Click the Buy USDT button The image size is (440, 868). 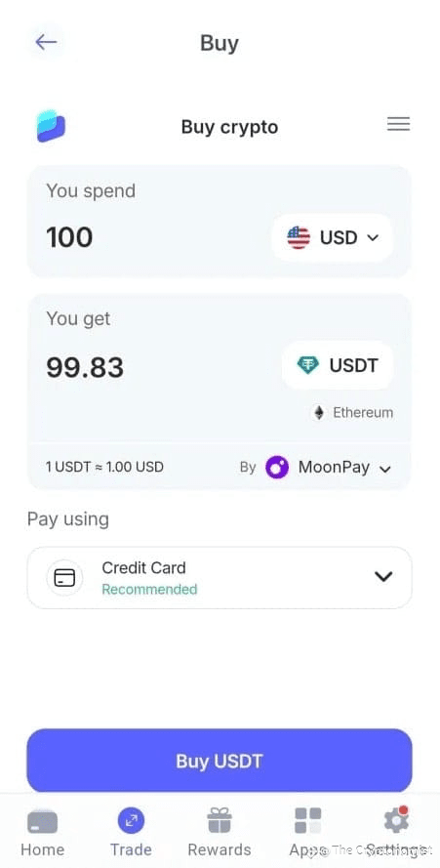pos(220,761)
